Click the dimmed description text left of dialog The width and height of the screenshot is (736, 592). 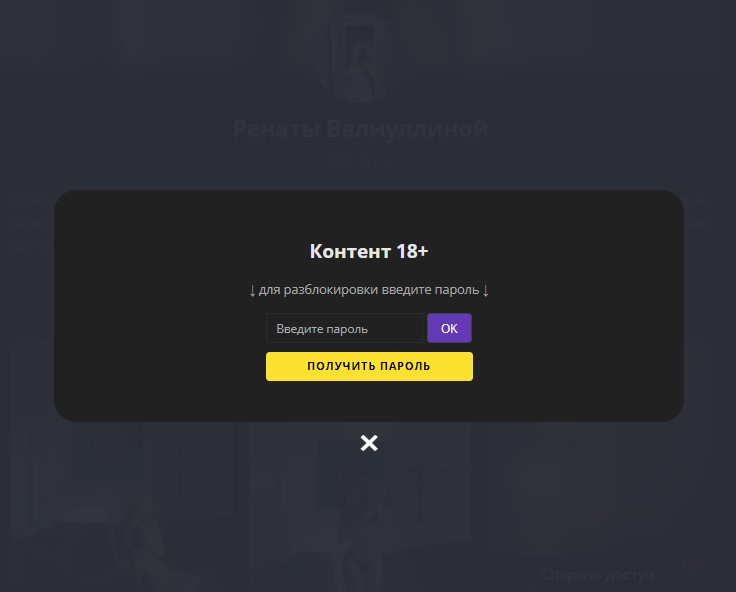[x=32, y=223]
